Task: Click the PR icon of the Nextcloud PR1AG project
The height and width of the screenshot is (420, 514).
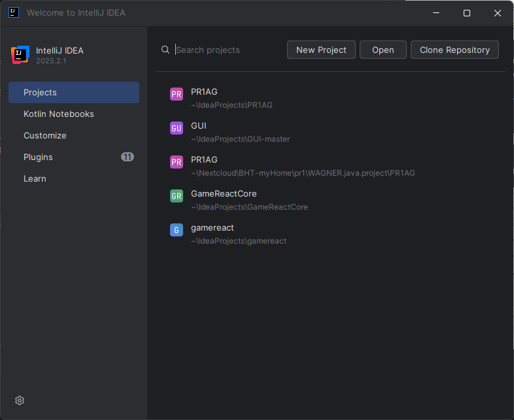Action: coord(176,162)
